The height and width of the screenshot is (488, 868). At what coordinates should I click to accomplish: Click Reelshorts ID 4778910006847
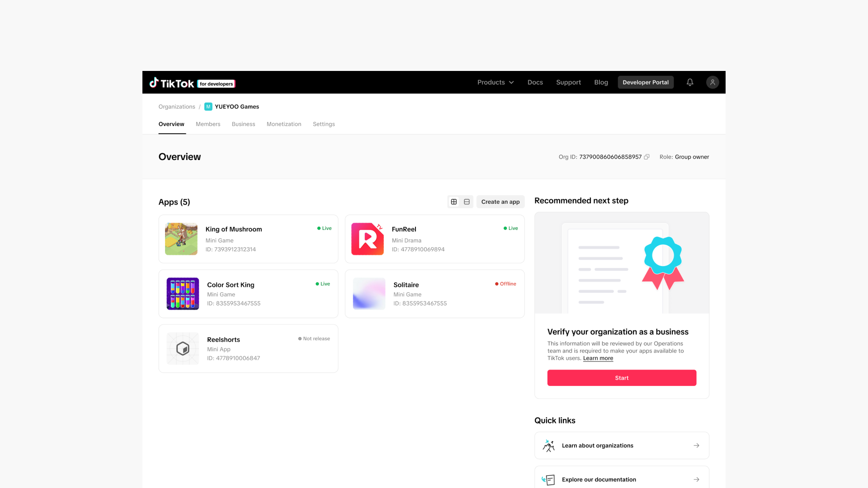[233, 358]
